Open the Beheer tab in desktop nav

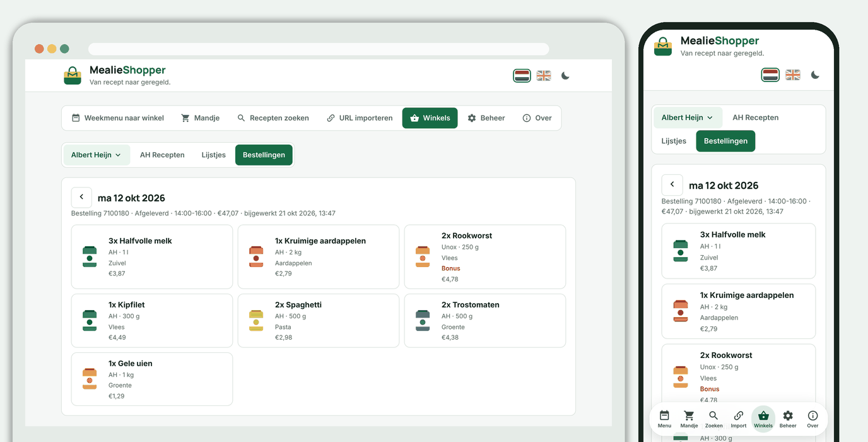point(486,118)
